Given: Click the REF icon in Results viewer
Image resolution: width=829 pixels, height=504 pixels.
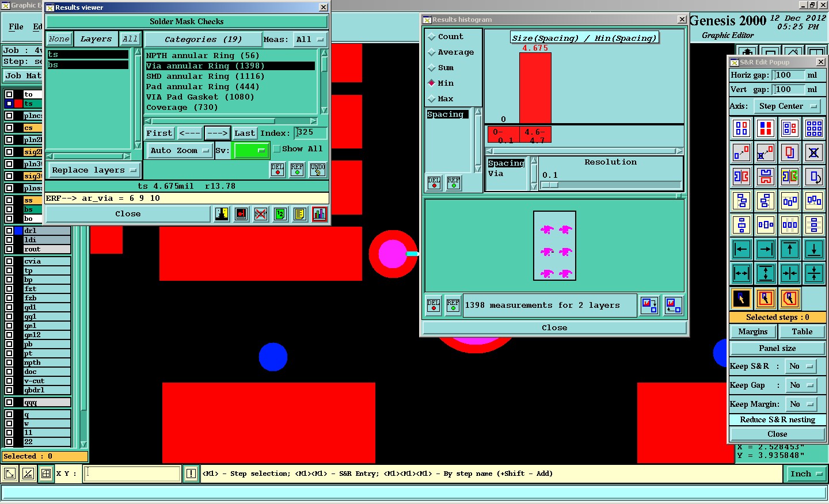Looking at the screenshot, I should pyautogui.click(x=297, y=170).
